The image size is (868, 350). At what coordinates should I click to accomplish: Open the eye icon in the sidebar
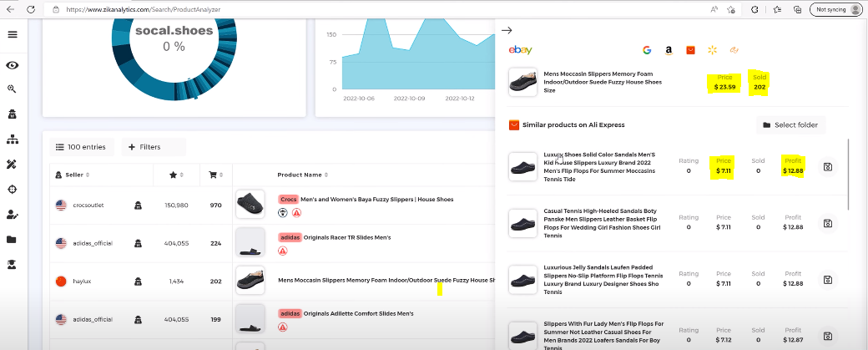tap(13, 65)
